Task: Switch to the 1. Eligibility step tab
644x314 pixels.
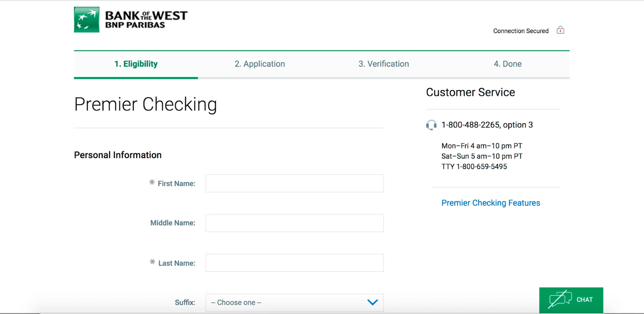Action: [x=136, y=64]
